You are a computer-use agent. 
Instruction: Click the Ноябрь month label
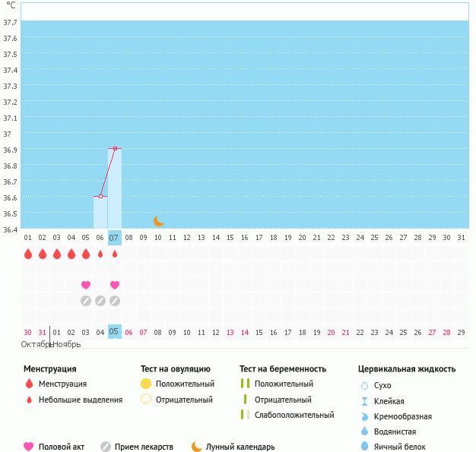click(x=67, y=345)
